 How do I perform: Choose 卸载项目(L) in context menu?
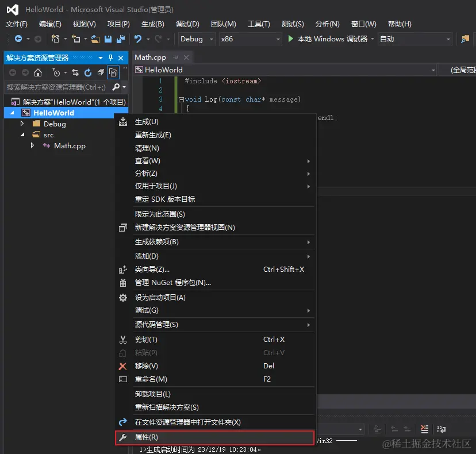(214, 394)
